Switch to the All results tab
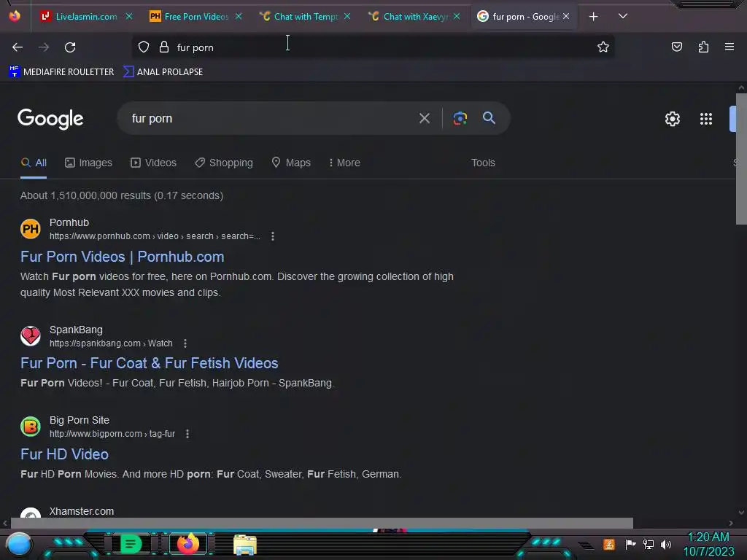 [x=34, y=163]
